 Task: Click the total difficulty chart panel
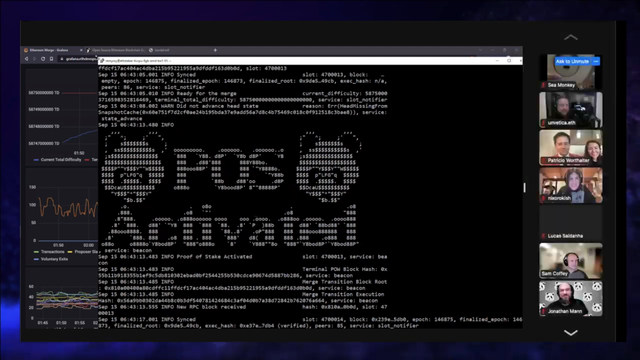pyautogui.click(x=62, y=118)
